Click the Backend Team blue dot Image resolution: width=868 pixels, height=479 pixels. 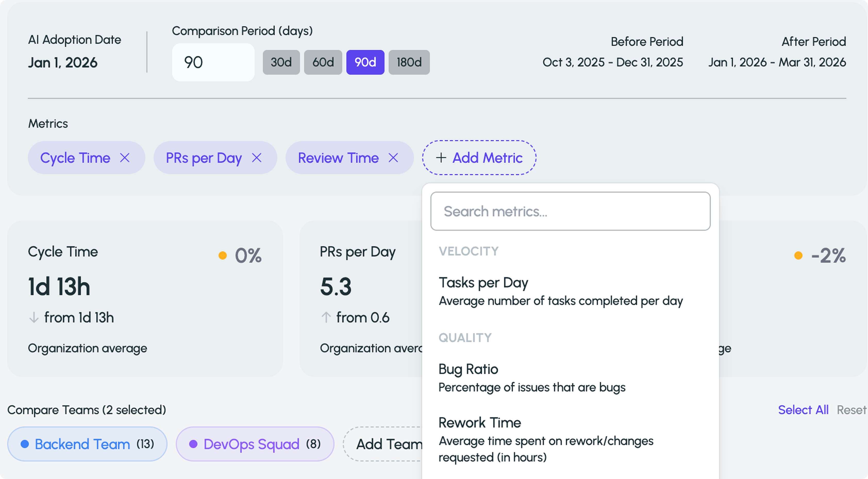tap(24, 444)
